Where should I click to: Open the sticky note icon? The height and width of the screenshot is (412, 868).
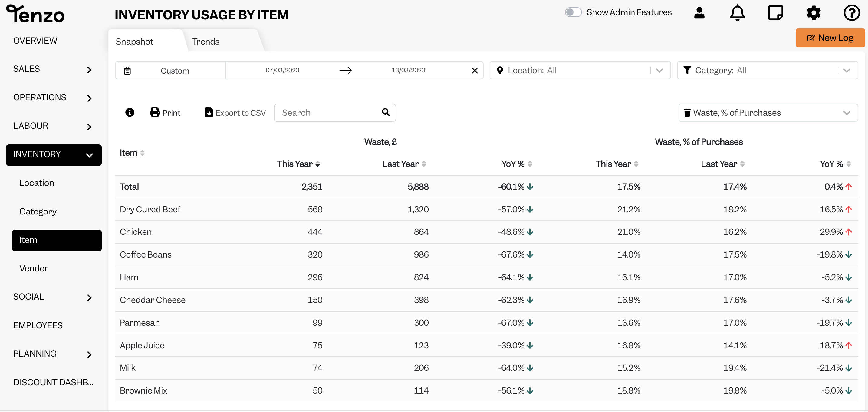775,13
